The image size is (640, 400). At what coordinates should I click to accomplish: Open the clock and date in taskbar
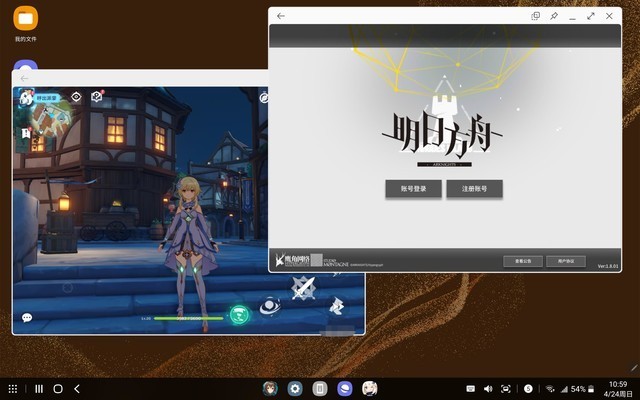point(618,389)
